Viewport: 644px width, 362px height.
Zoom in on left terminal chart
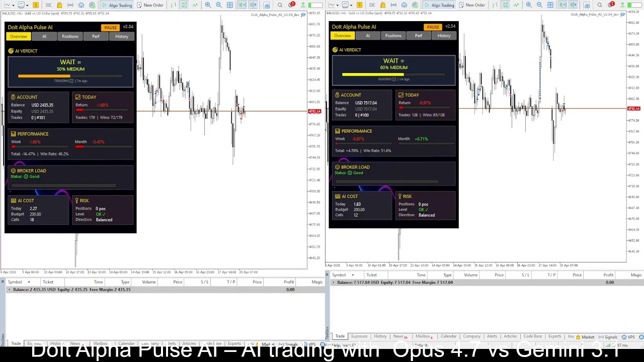(x=208, y=5)
